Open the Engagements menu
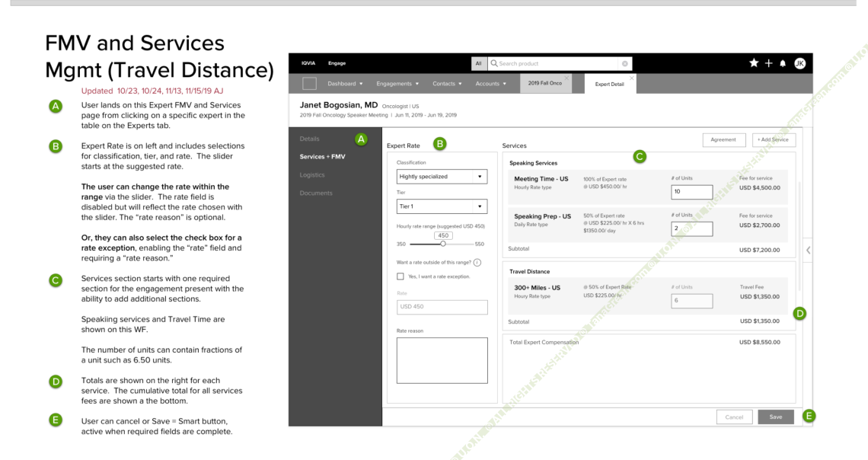The width and height of the screenshot is (868, 460). [x=397, y=84]
